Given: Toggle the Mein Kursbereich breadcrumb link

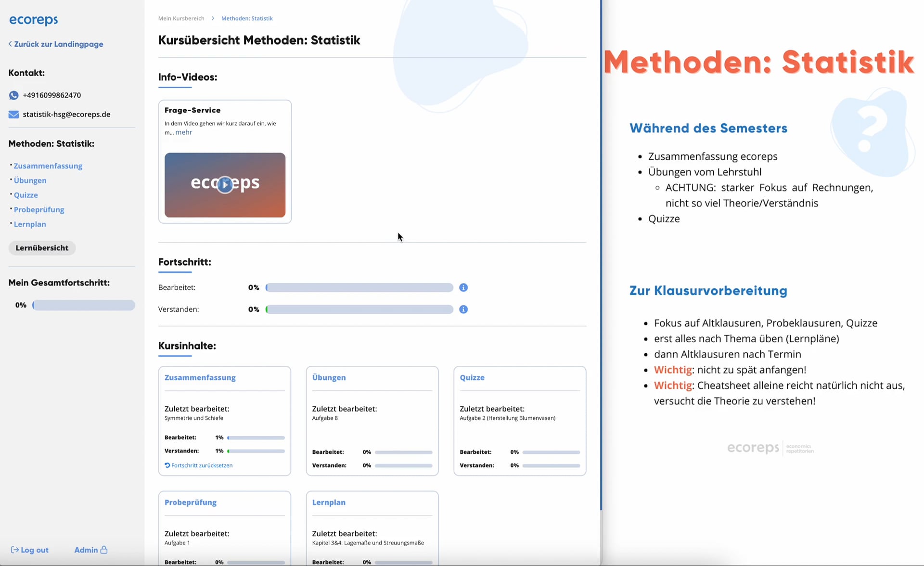Looking at the screenshot, I should tap(181, 18).
